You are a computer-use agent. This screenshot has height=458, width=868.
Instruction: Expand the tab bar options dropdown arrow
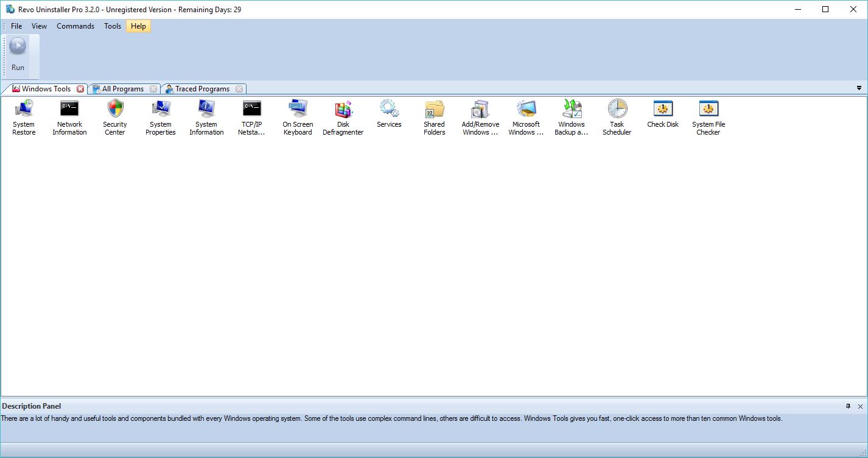point(861,88)
